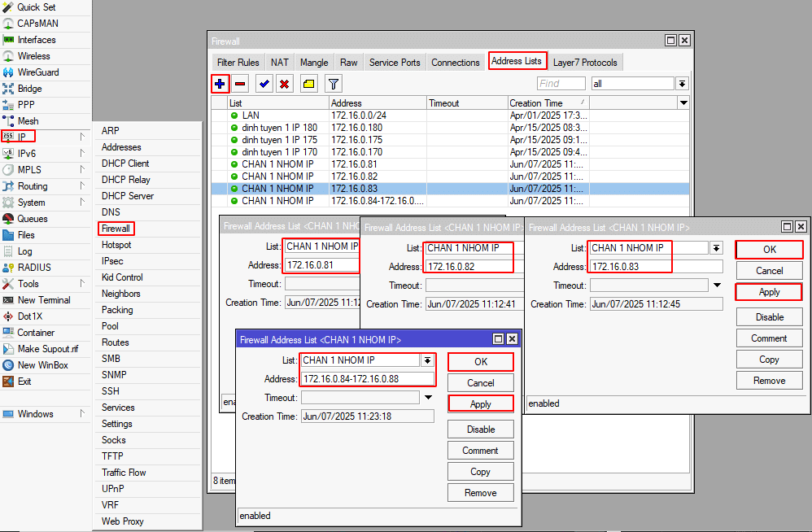Viewport: 812px width, 532px height.
Task: Open Mesh in the sidebar
Action: coord(46,121)
